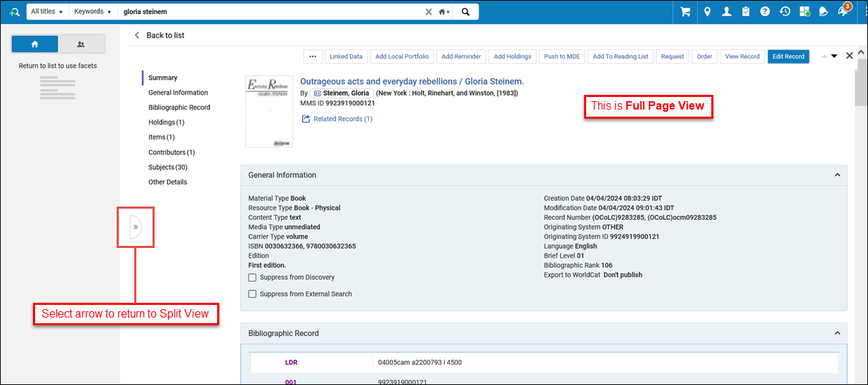Click Add To Reading List button
Viewport: 868px width, 385px height.
[x=621, y=56]
